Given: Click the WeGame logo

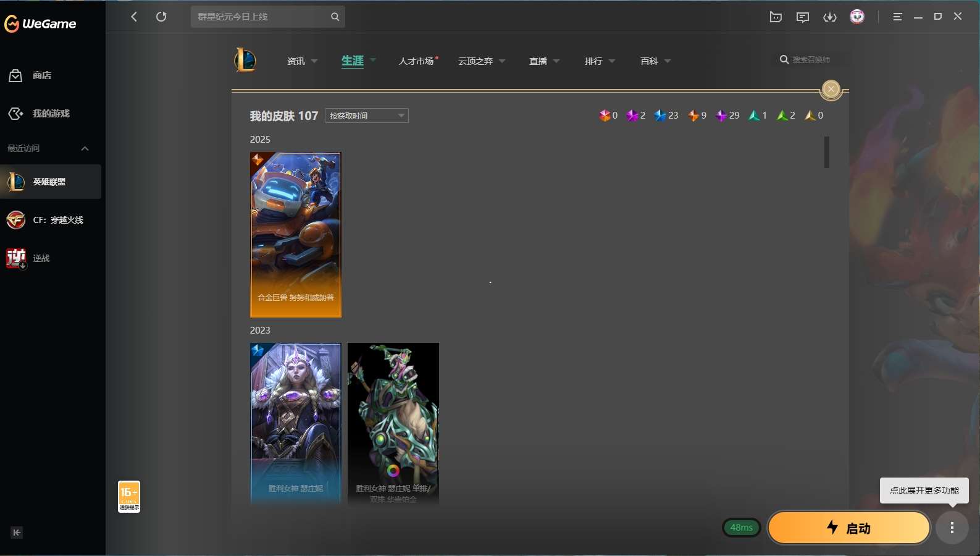Looking at the screenshot, I should coord(40,23).
